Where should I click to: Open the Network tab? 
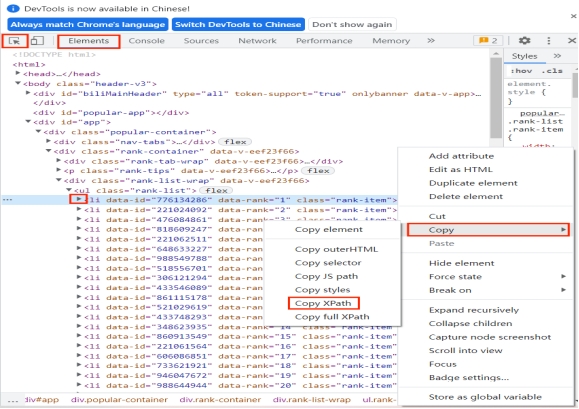[x=257, y=41]
